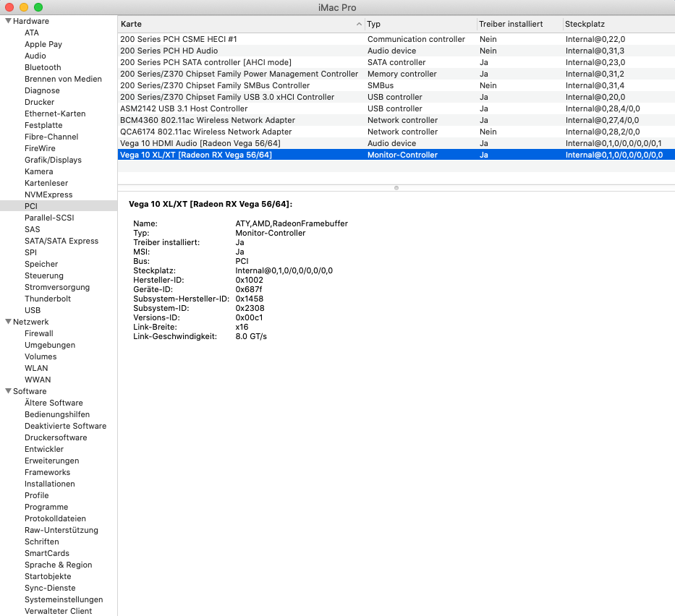675x616 pixels.
Task: Select Systemeinstellungen in the sidebar
Action: coord(64,599)
